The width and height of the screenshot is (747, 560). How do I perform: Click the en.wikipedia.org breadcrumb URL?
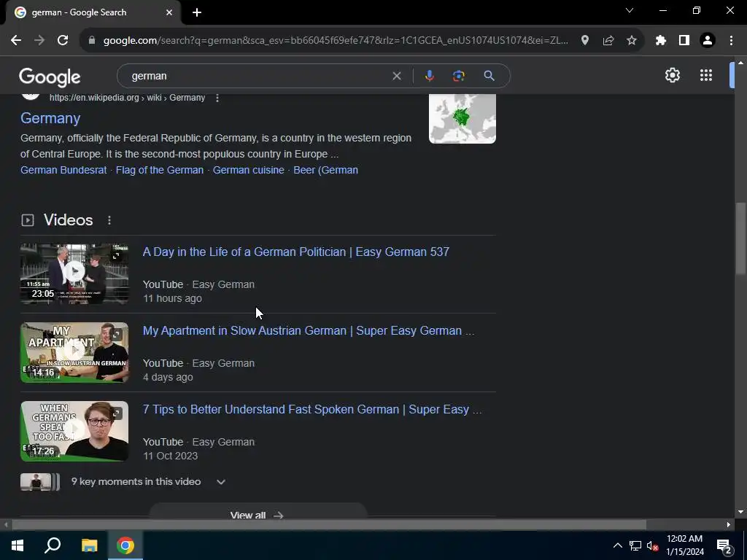tap(127, 98)
